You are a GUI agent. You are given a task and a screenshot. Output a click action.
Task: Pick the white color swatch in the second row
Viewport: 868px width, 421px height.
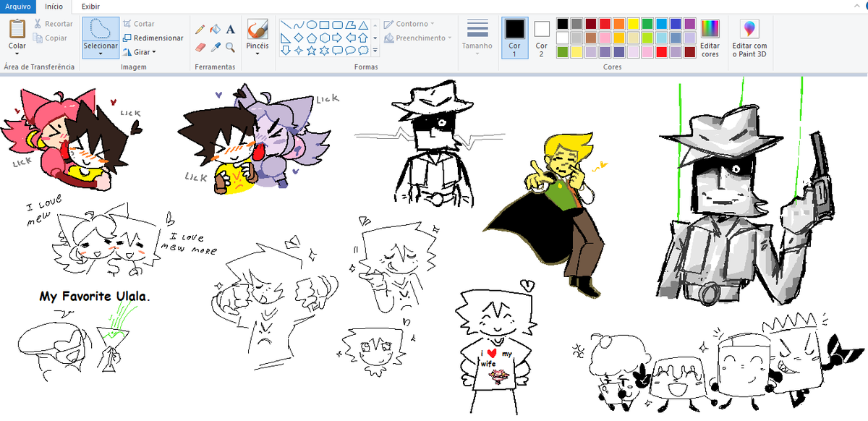click(x=563, y=38)
